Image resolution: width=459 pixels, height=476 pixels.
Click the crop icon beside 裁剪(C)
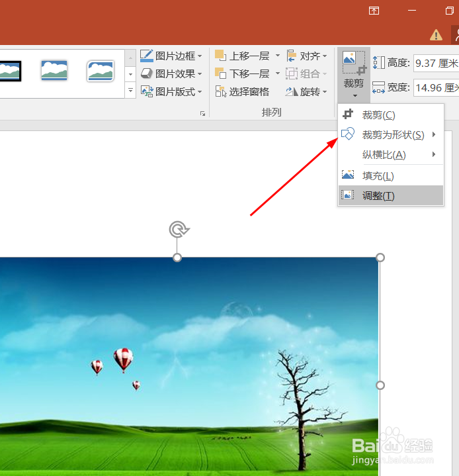[x=348, y=114]
